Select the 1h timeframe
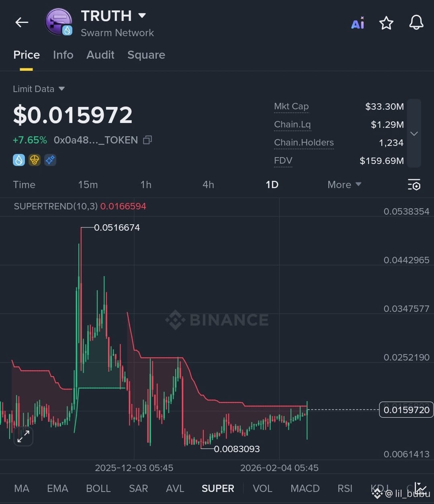The image size is (434, 504). (146, 184)
